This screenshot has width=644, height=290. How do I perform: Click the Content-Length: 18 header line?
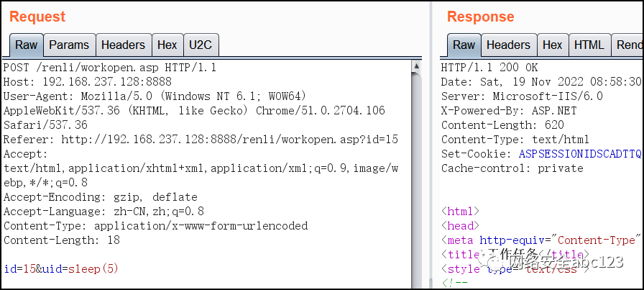(x=62, y=240)
